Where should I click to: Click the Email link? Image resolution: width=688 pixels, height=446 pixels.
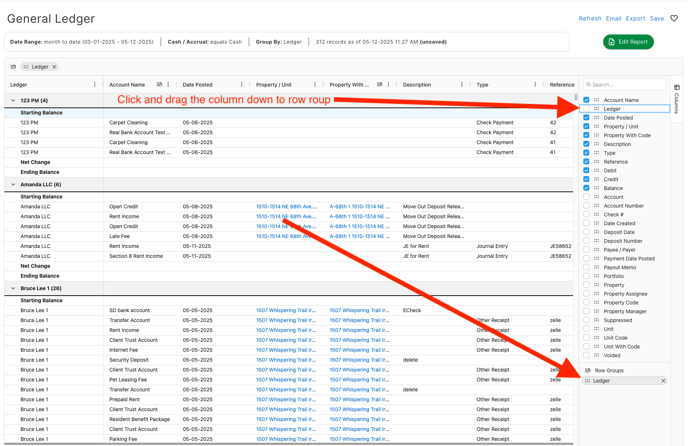613,18
